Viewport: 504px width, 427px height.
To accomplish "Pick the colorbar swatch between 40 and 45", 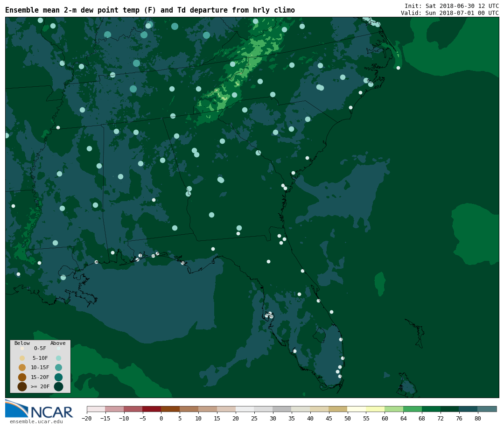I will point(320,409).
